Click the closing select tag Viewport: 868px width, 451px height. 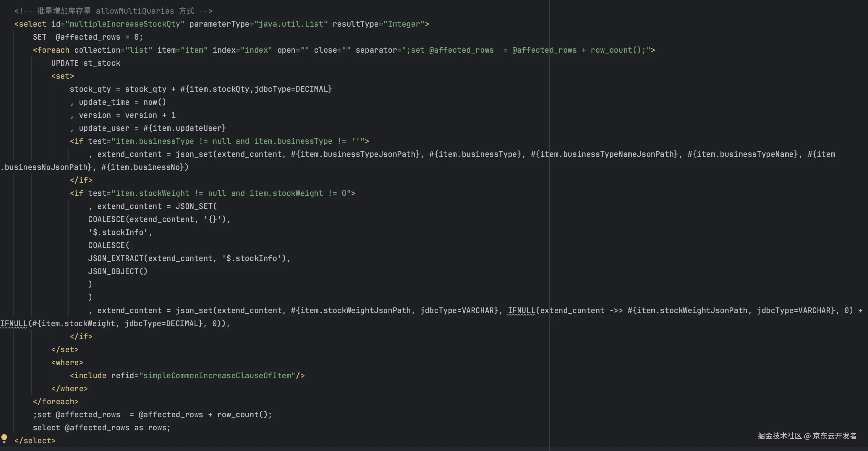click(x=35, y=441)
